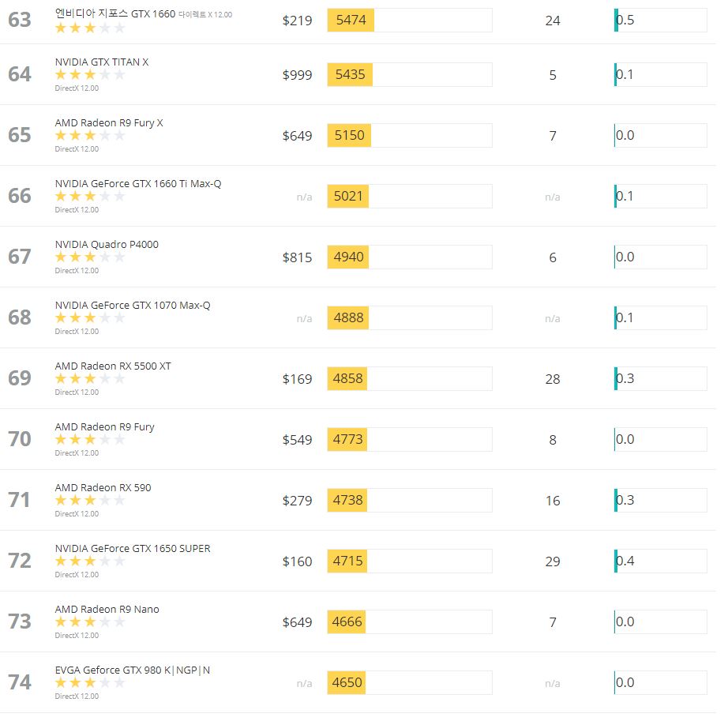Select NVIDIA GeForce GTX 1660 Ti Max-Q
The height and width of the screenshot is (721, 728).
click(138, 184)
